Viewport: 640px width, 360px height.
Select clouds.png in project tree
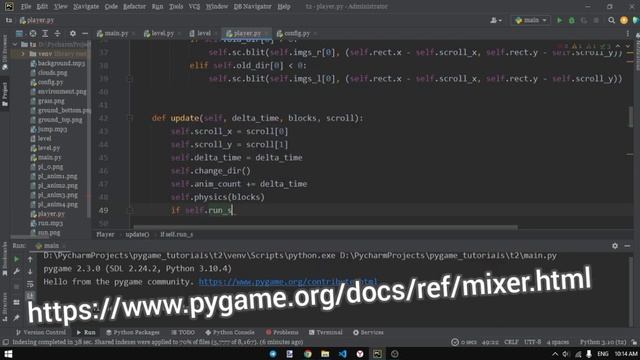52,73
